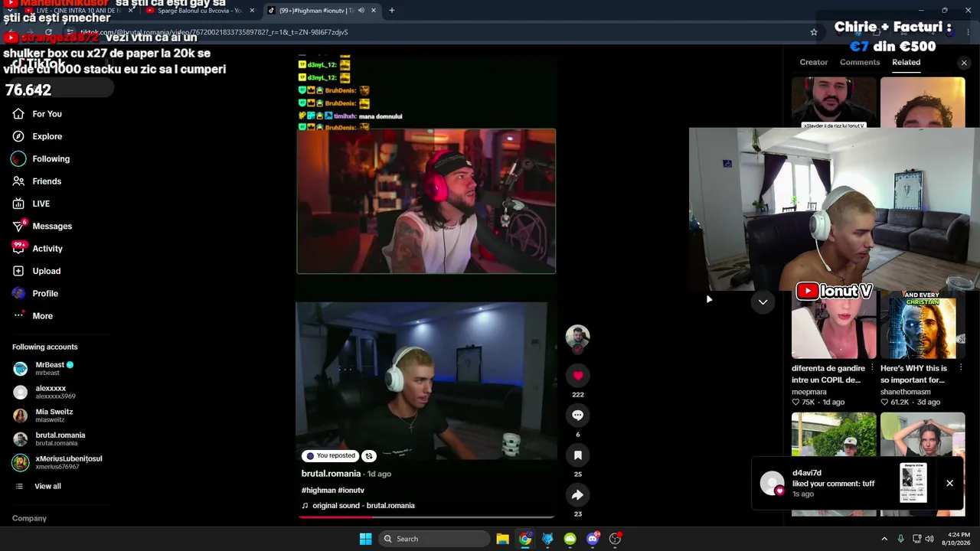Open the notification's video thumbnail
Viewport: 980px width, 551px height.
[x=913, y=483]
